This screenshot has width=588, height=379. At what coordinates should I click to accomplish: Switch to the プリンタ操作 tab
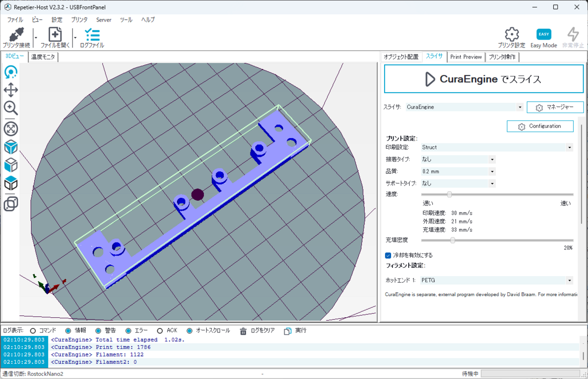502,57
